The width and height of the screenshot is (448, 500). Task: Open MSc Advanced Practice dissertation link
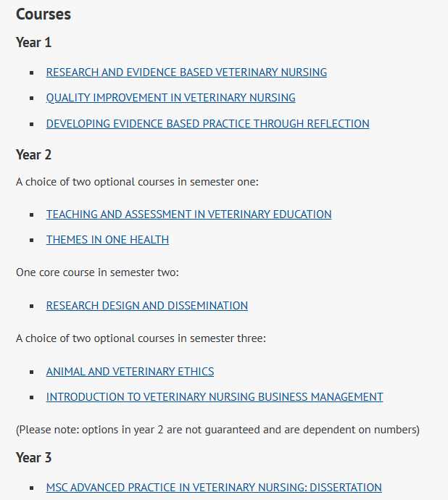214,488
